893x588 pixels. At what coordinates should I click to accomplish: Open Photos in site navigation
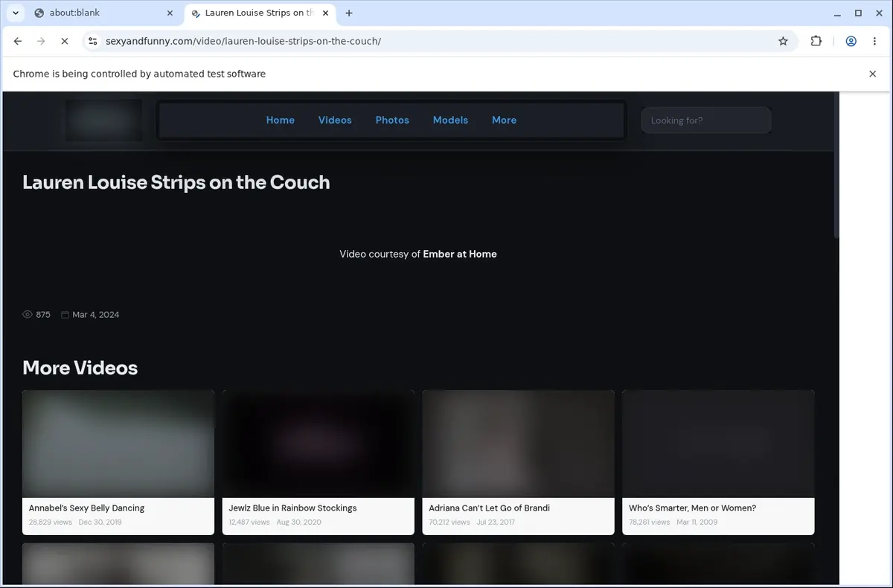tap(392, 120)
